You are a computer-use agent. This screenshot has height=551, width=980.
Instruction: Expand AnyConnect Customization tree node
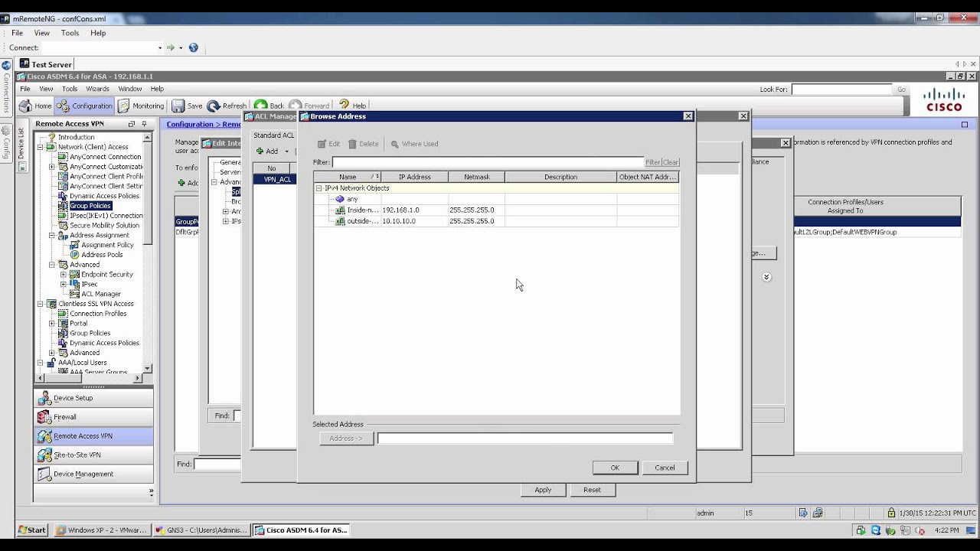point(52,167)
